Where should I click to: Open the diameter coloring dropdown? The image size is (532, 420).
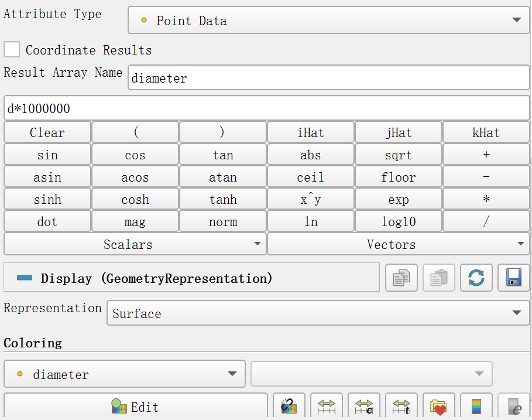tap(125, 374)
